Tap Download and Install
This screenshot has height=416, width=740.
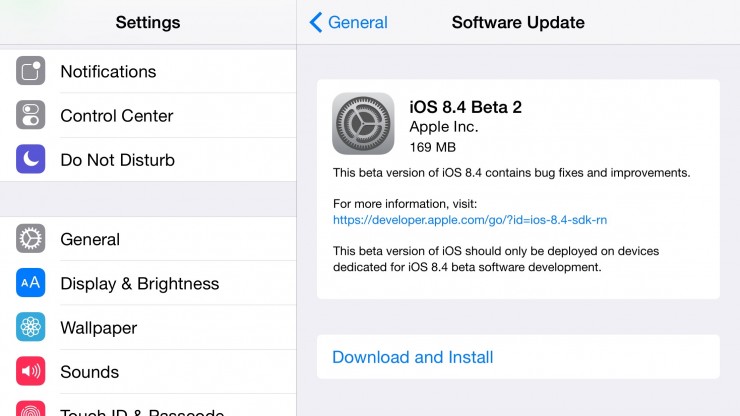[x=412, y=357]
